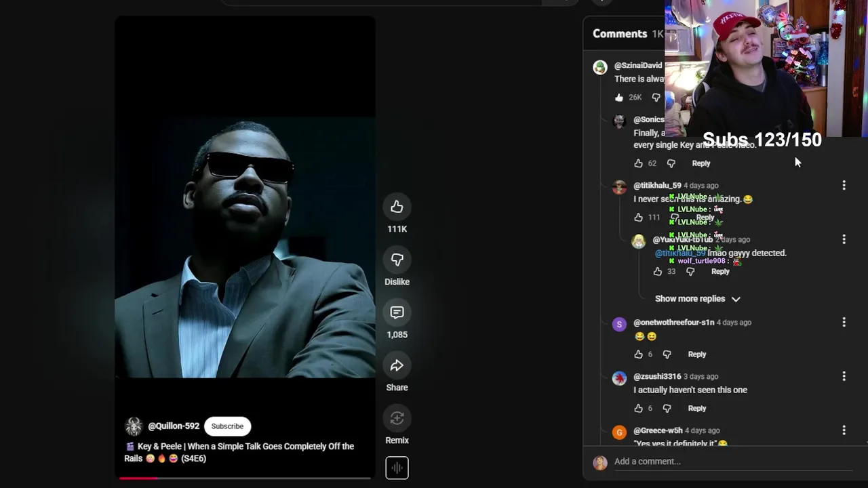Click the Comments panel heading

(620, 34)
